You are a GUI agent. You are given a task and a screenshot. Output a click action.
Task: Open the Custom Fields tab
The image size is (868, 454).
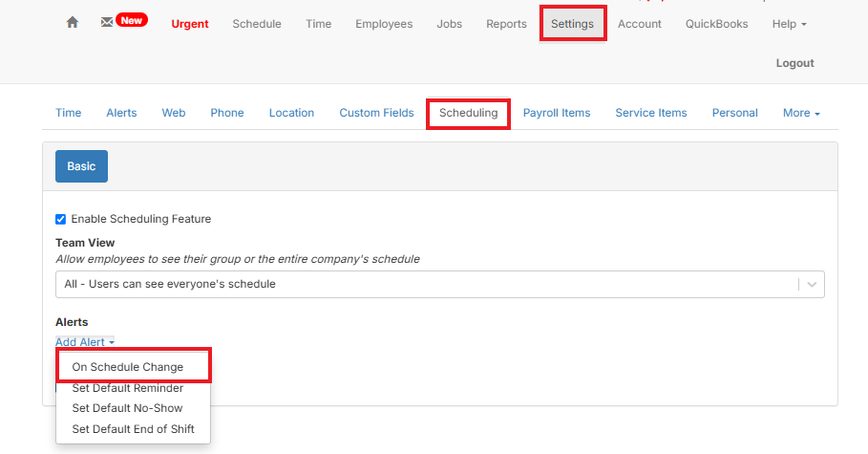tap(376, 113)
